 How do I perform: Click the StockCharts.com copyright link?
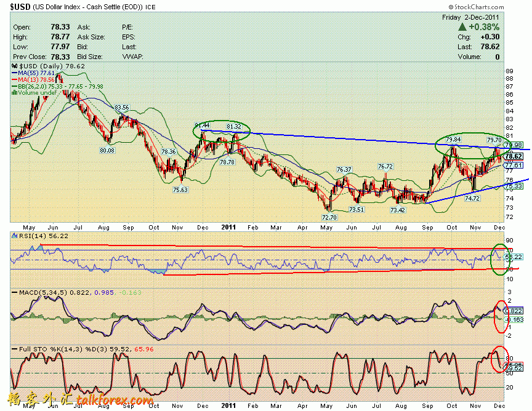click(477, 7)
